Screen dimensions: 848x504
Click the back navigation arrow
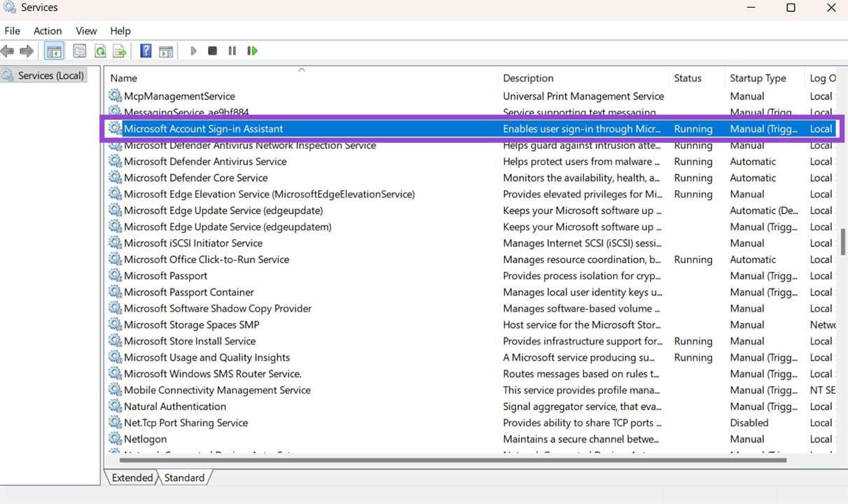(7, 50)
